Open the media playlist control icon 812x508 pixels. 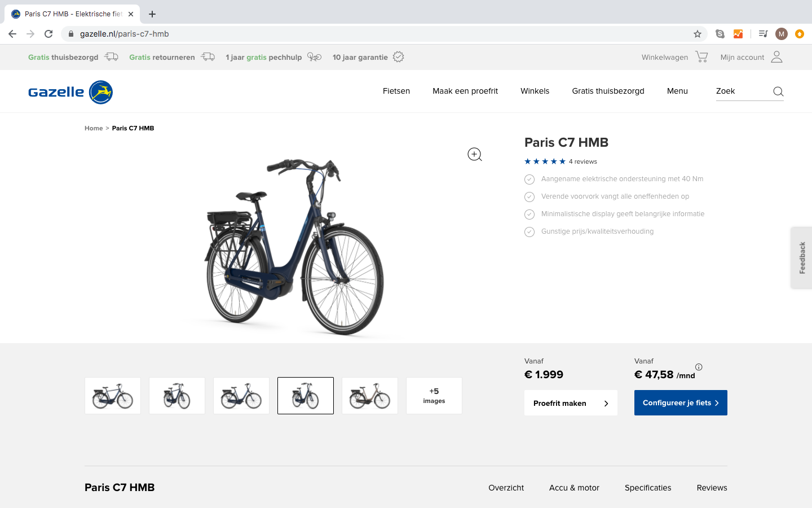coord(763,34)
